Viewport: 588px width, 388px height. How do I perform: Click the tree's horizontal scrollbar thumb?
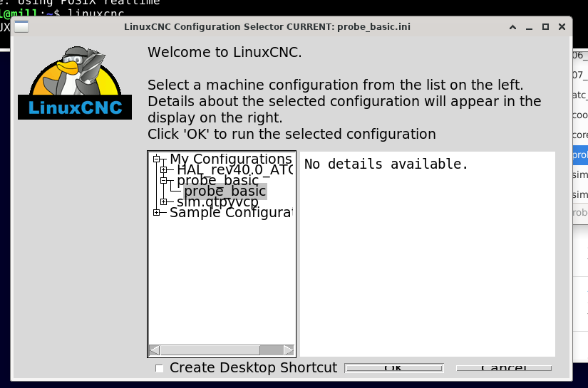coord(210,350)
